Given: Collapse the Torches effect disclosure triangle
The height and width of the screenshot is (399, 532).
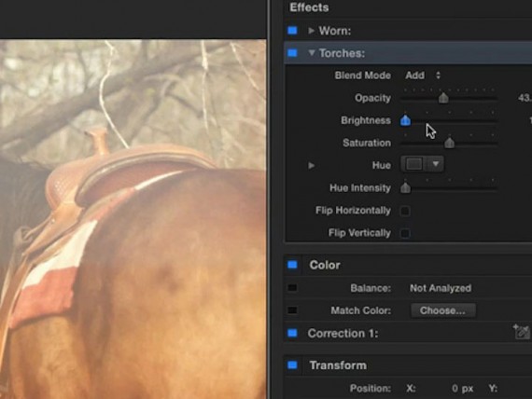Looking at the screenshot, I should (x=312, y=52).
